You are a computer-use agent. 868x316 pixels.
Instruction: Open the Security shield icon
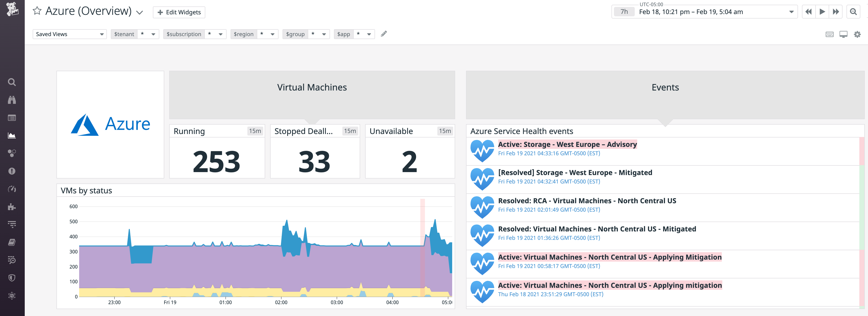tap(12, 277)
